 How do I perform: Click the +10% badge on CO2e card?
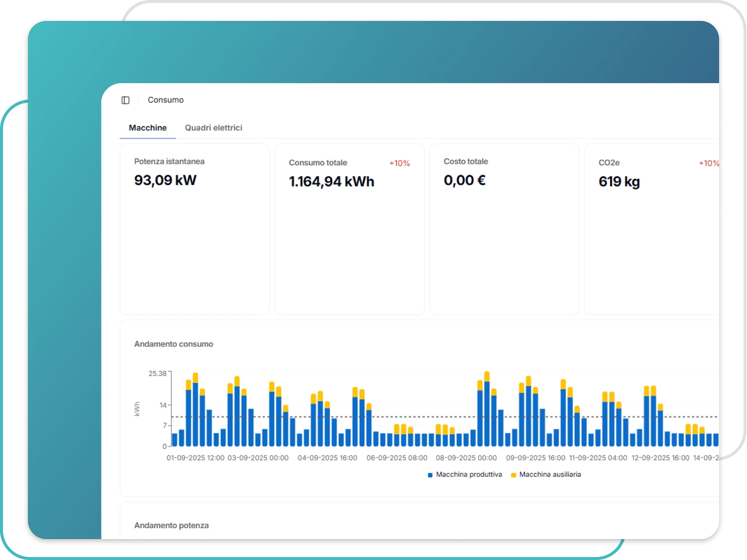(708, 163)
